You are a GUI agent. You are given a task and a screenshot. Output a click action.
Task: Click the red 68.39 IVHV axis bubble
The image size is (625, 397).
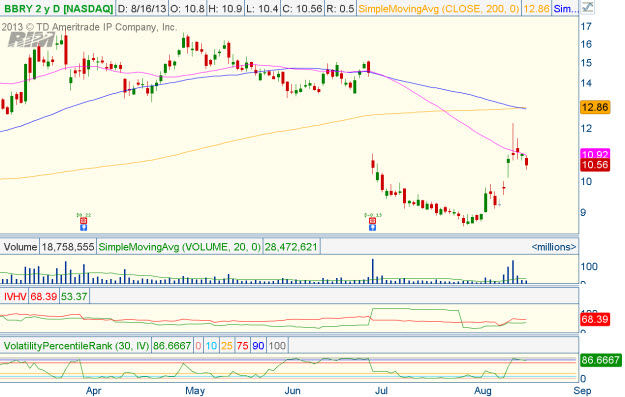click(x=595, y=319)
